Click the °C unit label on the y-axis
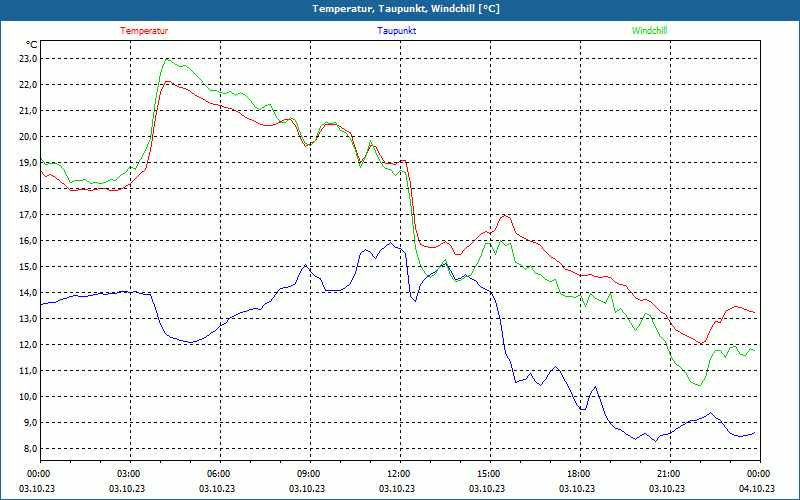 pyautogui.click(x=31, y=45)
